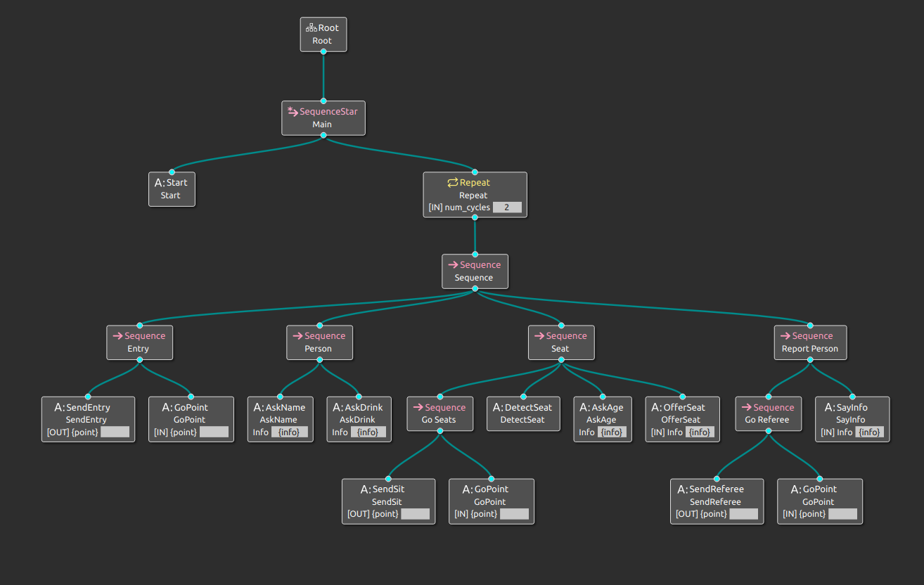Click the SequenceStar icon on the Main node
Viewport: 924px width, 585px height.
coord(293,110)
